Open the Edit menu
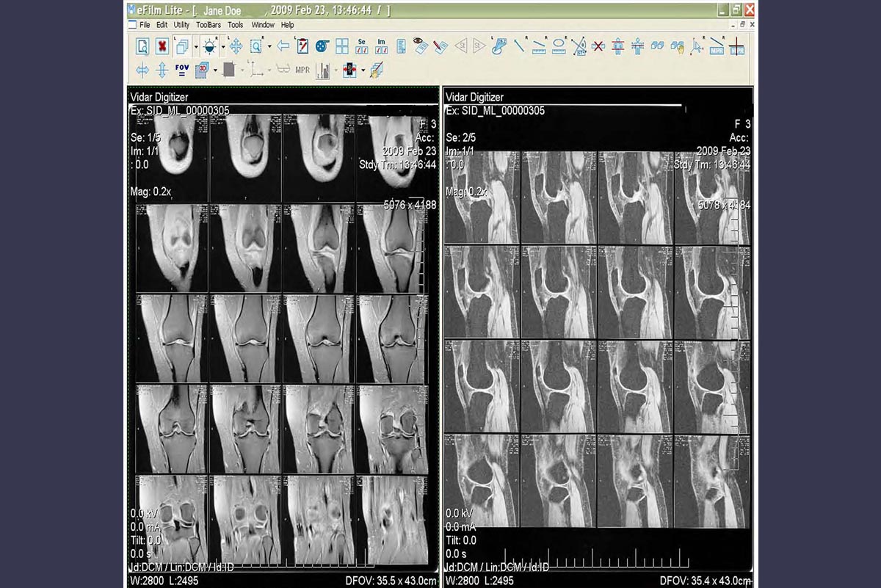The image size is (881, 588). click(162, 25)
